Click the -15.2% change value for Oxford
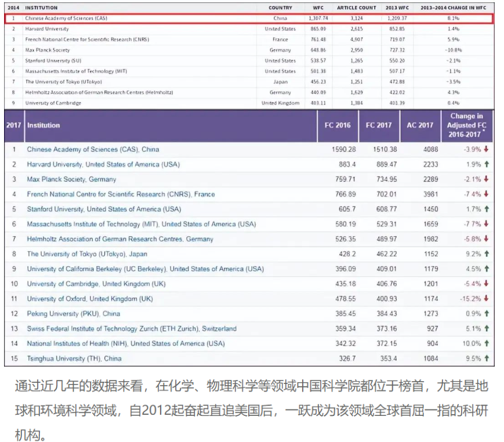 click(x=470, y=299)
